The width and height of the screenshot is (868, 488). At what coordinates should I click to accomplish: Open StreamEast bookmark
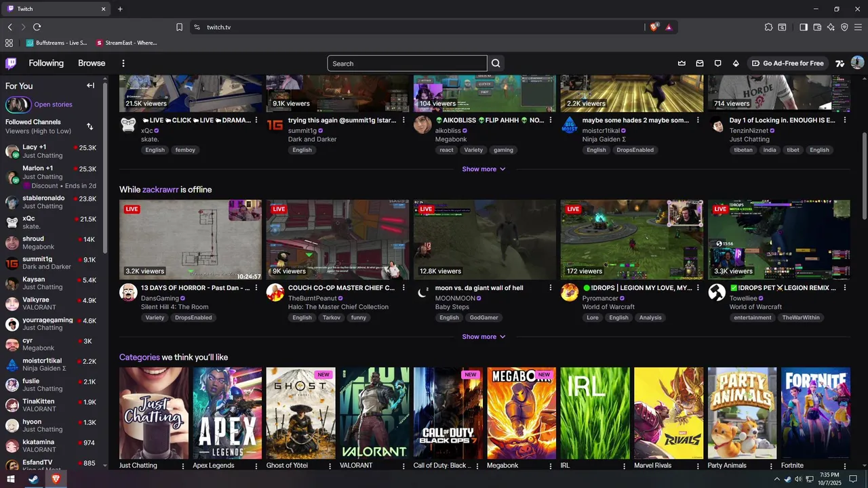(x=126, y=43)
